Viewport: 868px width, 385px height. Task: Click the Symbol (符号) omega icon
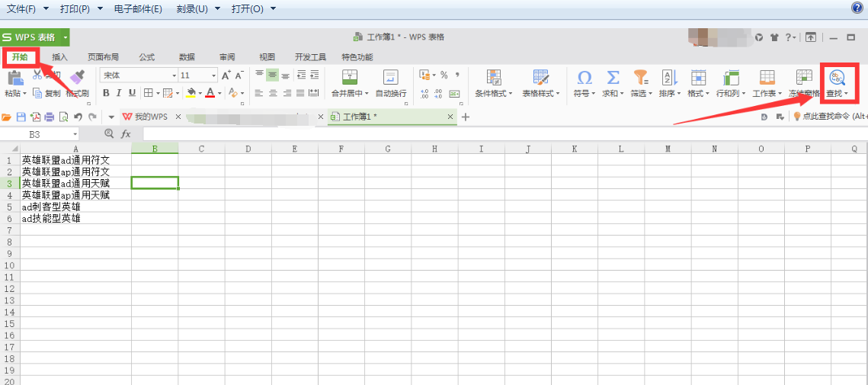coord(584,77)
